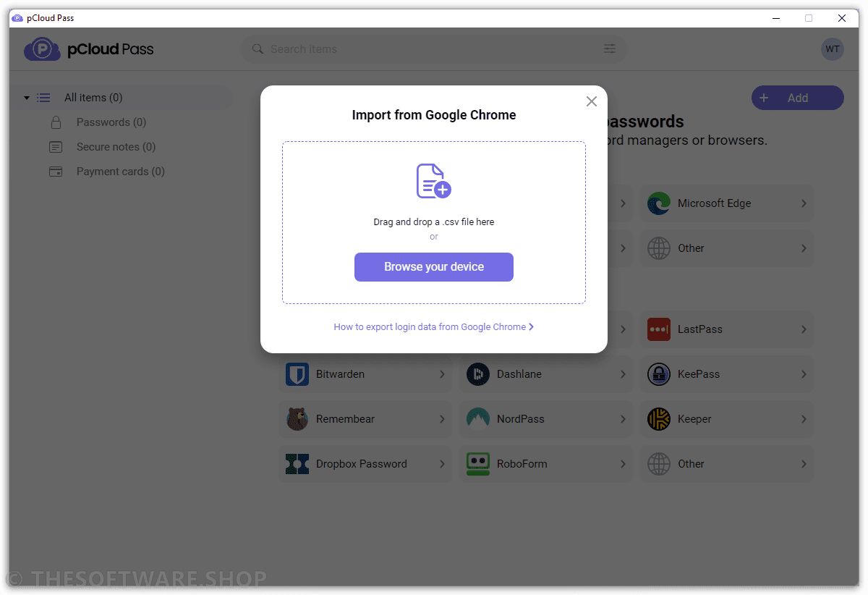Expand the Microsoft Edge chevron
This screenshot has height=595, width=868.
804,203
